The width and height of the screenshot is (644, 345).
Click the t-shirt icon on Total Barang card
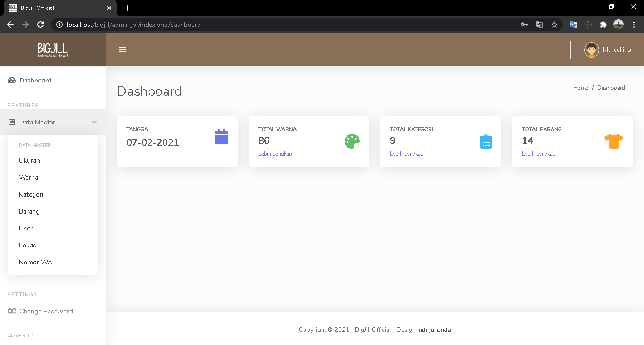(x=613, y=141)
